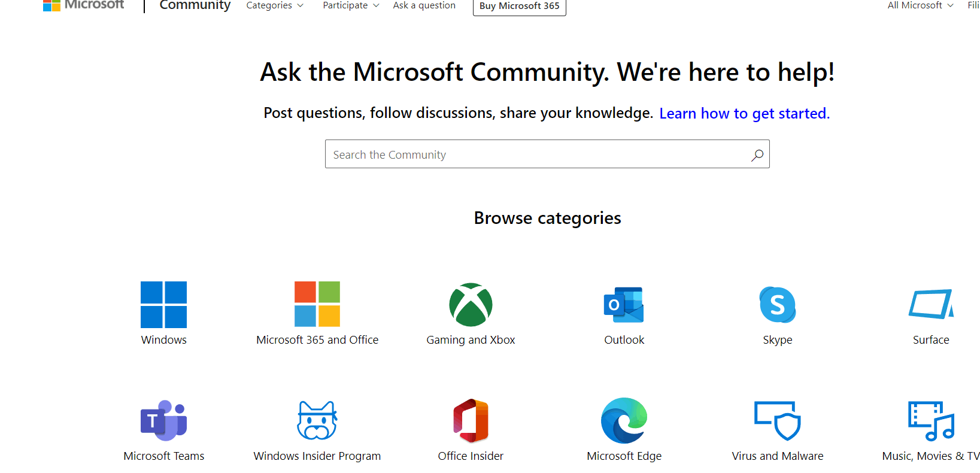980x473 pixels.
Task: Click the Surface text label
Action: click(x=931, y=339)
